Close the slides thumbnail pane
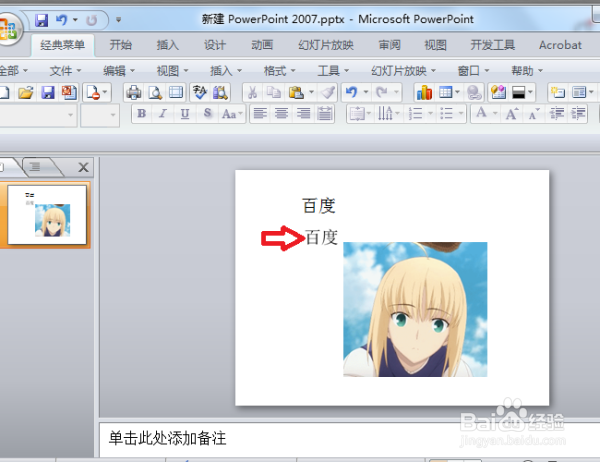This screenshot has height=462, width=600. coord(83,167)
